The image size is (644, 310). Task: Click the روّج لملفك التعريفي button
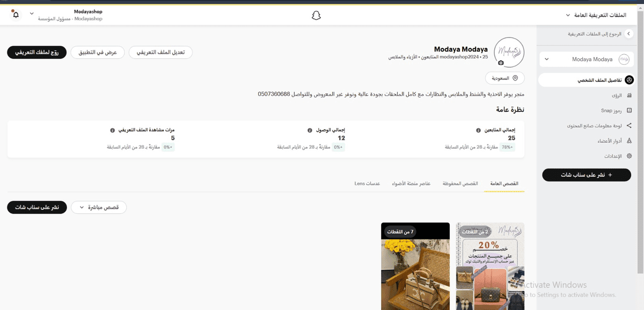[37, 52]
